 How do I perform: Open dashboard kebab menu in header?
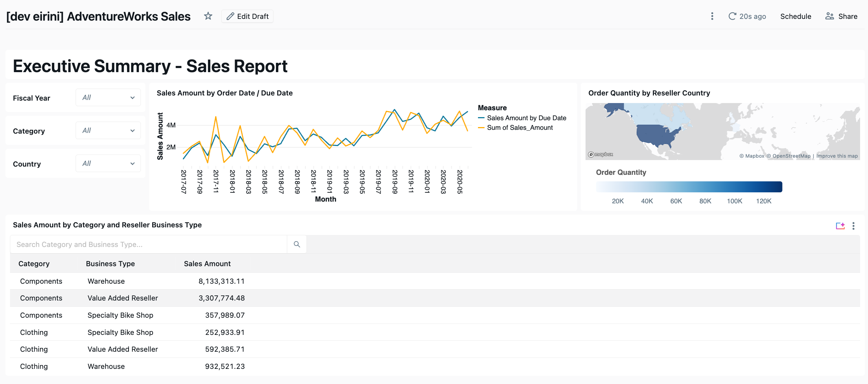(x=712, y=16)
